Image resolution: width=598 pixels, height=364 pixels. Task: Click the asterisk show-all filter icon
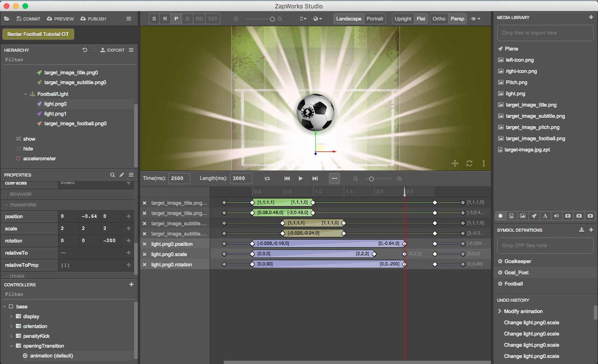[x=500, y=215]
